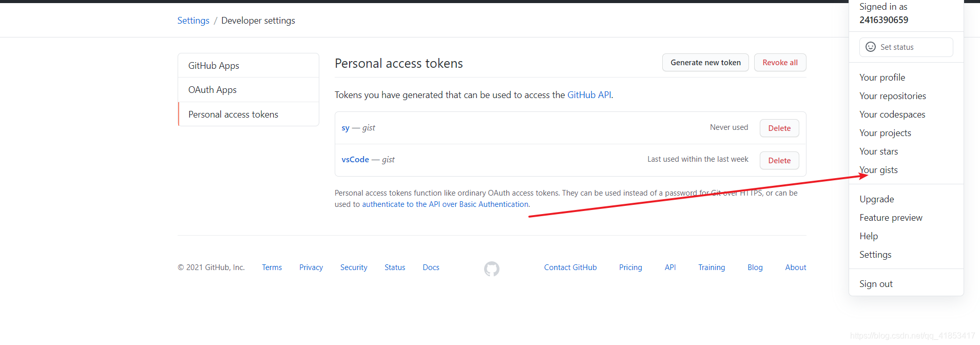Screen dimensions: 980x345
Task: Delete the sy token
Action: click(779, 128)
